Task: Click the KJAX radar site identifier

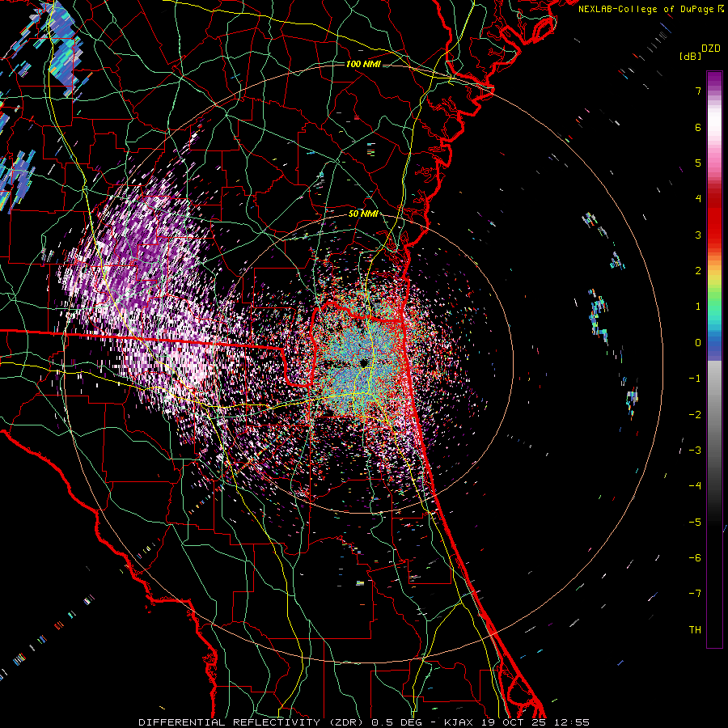Action: [459, 722]
